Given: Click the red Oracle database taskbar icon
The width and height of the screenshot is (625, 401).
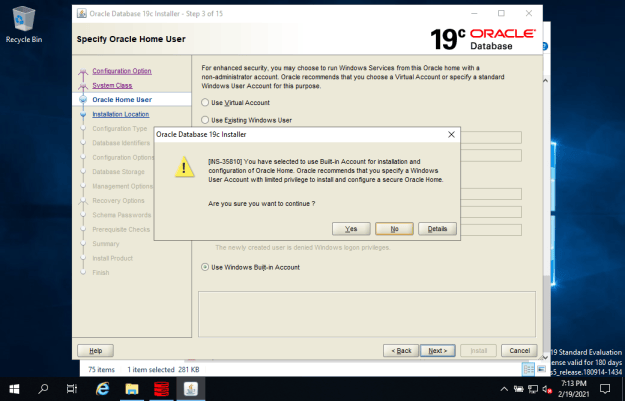Looking at the screenshot, I should 161,389.
